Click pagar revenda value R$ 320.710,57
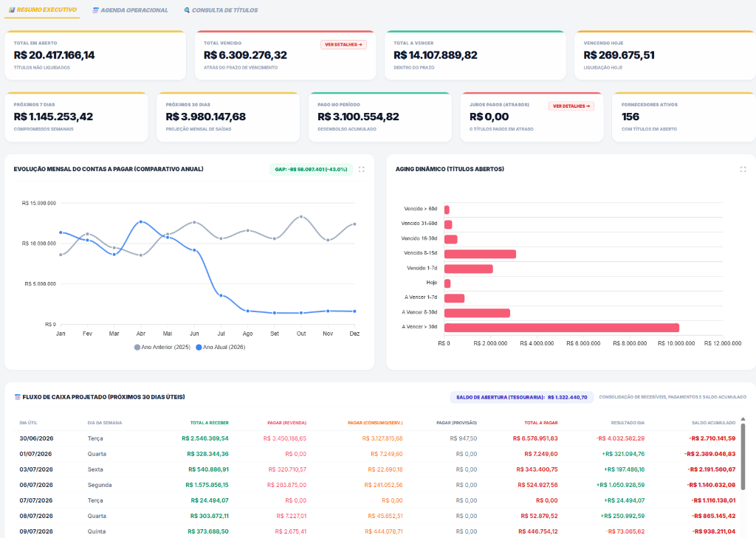The width and height of the screenshot is (756, 538). (287, 469)
